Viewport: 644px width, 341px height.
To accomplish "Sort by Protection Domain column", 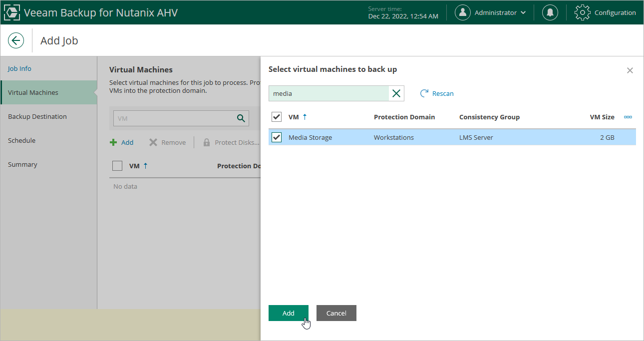I will [x=404, y=117].
